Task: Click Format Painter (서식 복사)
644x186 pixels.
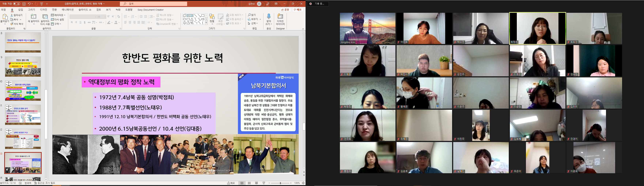Action: pos(16,24)
